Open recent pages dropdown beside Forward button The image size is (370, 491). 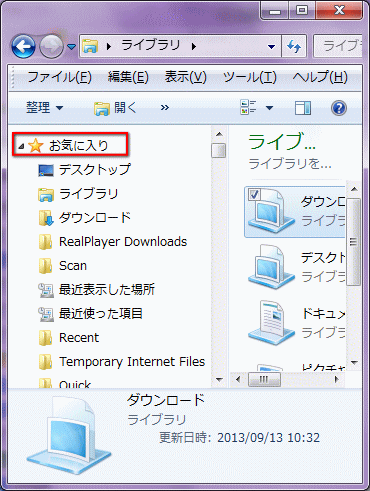pyautogui.click(x=71, y=47)
